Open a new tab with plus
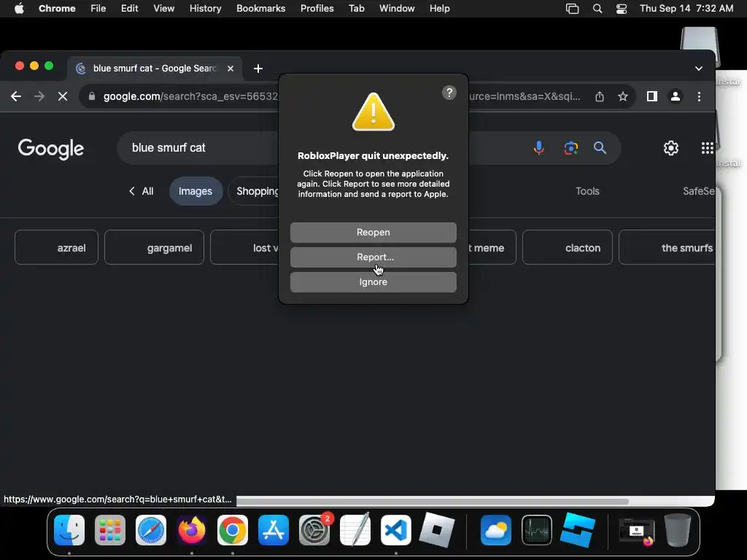This screenshot has width=747, height=560. pos(258,69)
